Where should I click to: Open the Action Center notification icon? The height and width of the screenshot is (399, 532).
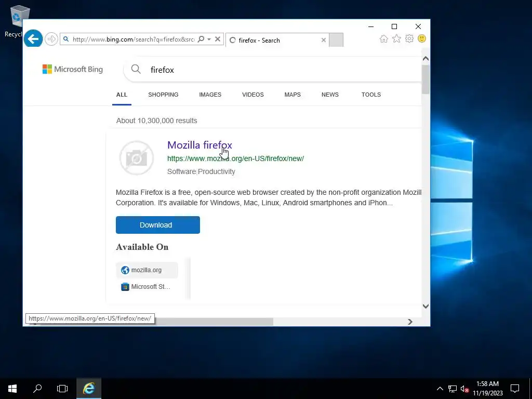click(515, 389)
